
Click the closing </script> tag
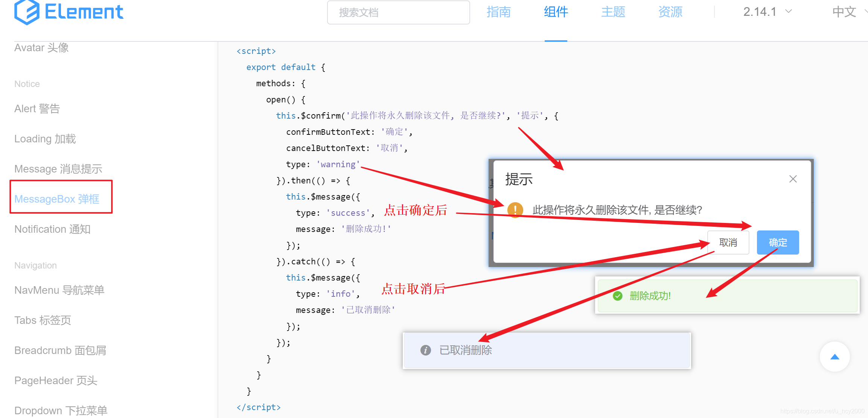[x=259, y=407]
